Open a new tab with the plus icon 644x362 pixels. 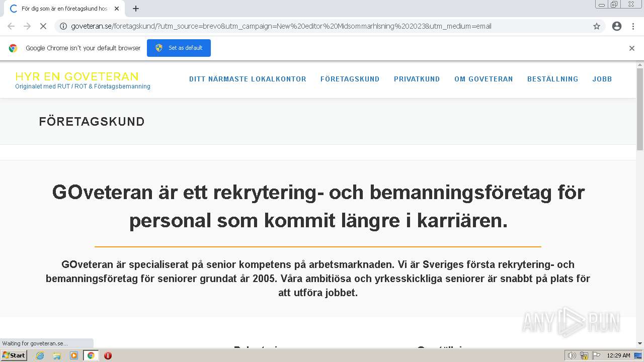136,9
